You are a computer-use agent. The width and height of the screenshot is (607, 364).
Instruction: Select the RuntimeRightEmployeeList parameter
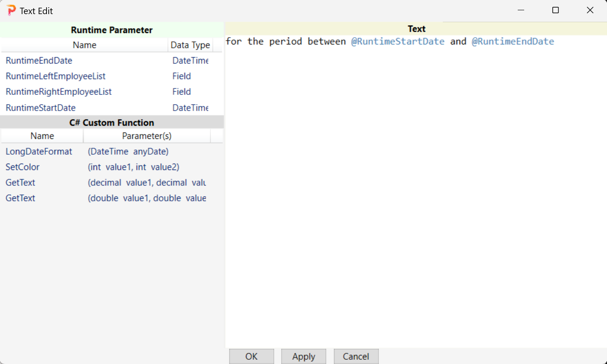(x=59, y=91)
